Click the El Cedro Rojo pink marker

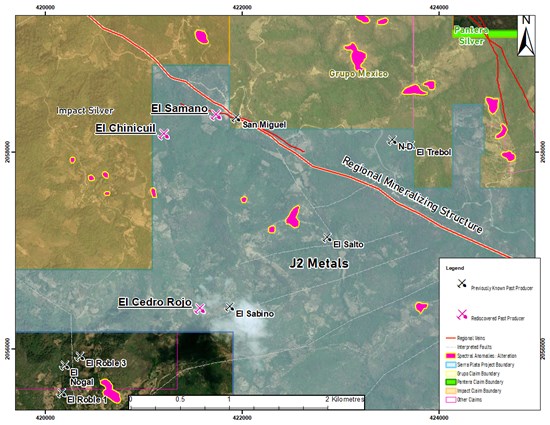[200, 309]
